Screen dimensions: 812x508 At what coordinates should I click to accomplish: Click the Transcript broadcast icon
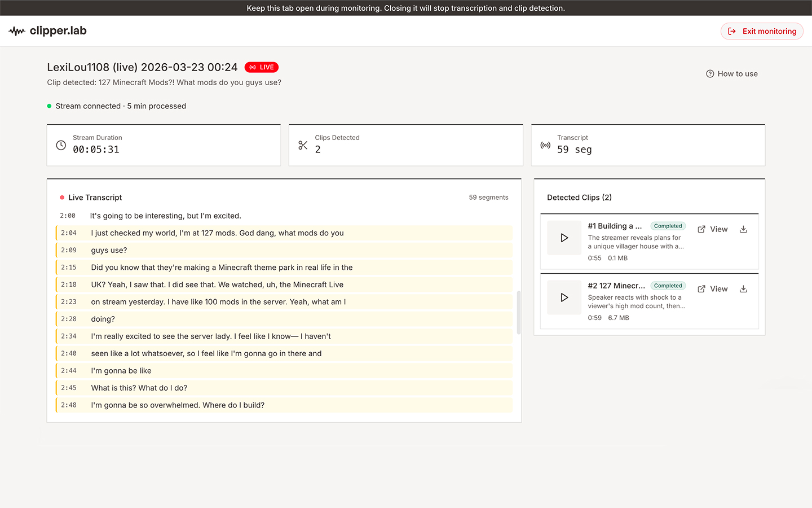pos(545,145)
